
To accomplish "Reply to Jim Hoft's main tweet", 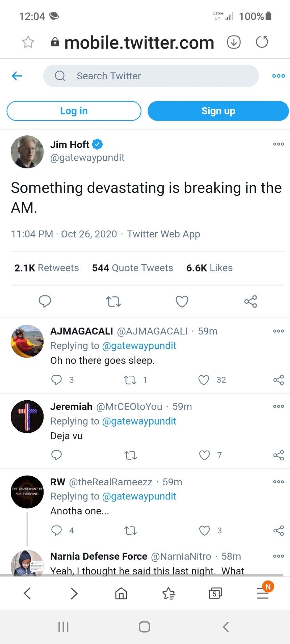I will 45,301.
